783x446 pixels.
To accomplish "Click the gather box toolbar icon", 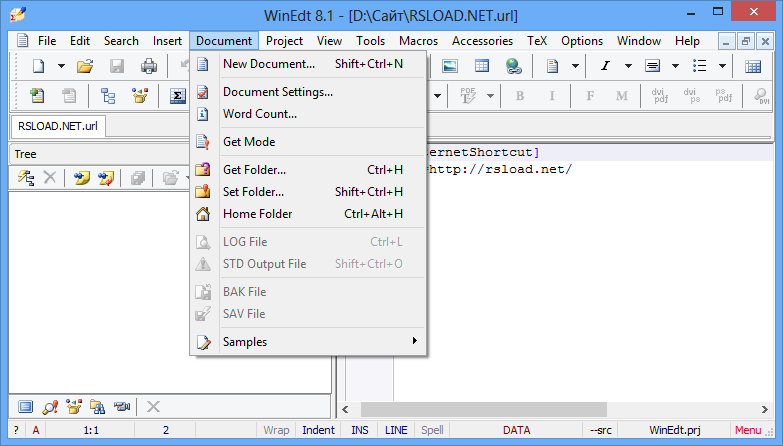I will tap(140, 95).
